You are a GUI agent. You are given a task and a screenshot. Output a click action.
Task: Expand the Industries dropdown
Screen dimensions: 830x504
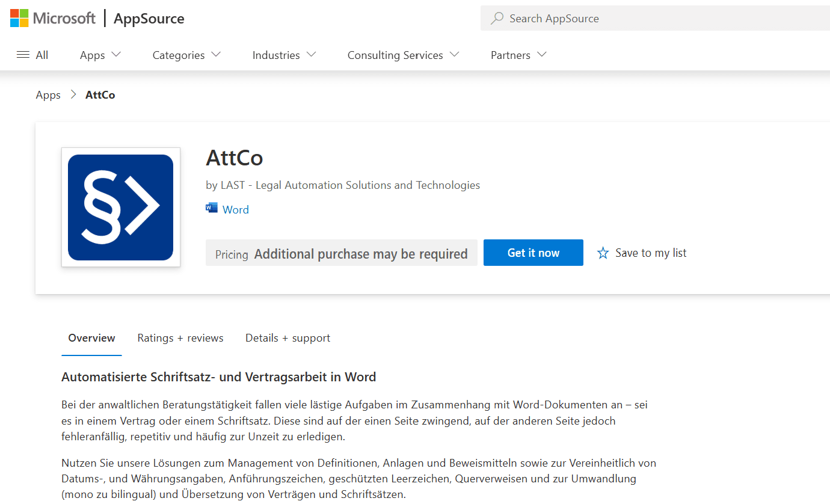click(x=283, y=55)
